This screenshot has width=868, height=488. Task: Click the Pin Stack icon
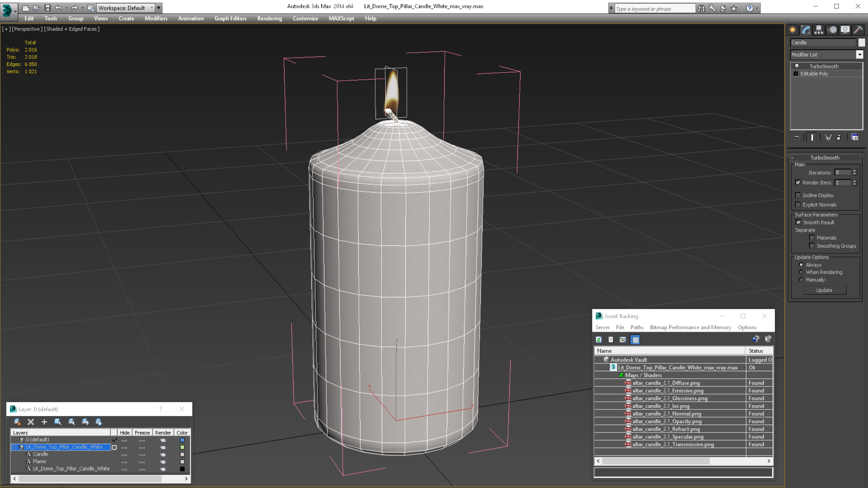[796, 137]
